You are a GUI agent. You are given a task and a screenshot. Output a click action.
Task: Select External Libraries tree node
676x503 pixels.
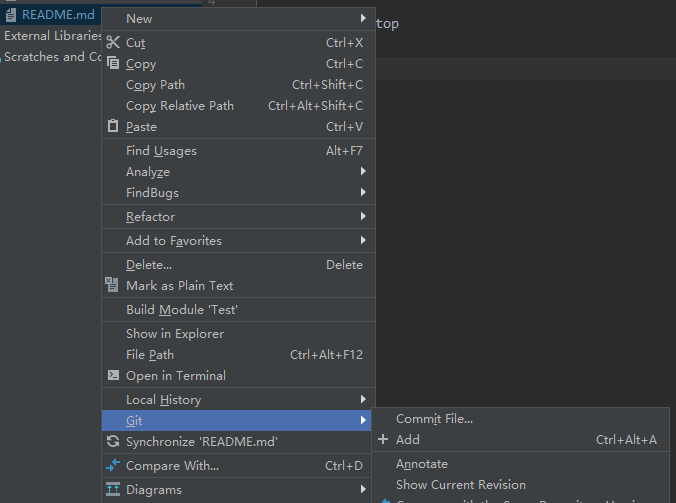(53, 35)
